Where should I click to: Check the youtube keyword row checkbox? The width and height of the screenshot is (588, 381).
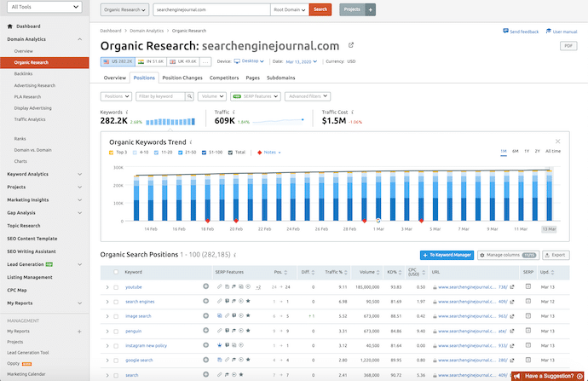[116, 287]
